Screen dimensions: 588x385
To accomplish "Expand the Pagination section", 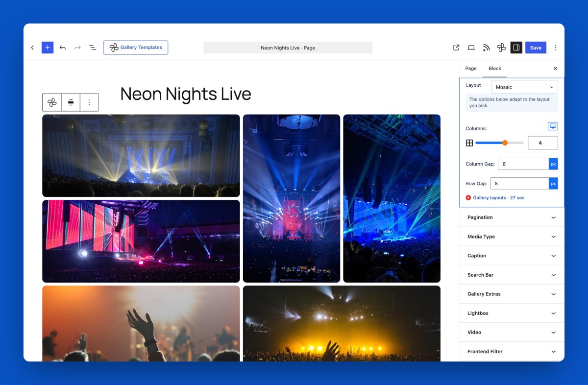I will pyautogui.click(x=512, y=217).
